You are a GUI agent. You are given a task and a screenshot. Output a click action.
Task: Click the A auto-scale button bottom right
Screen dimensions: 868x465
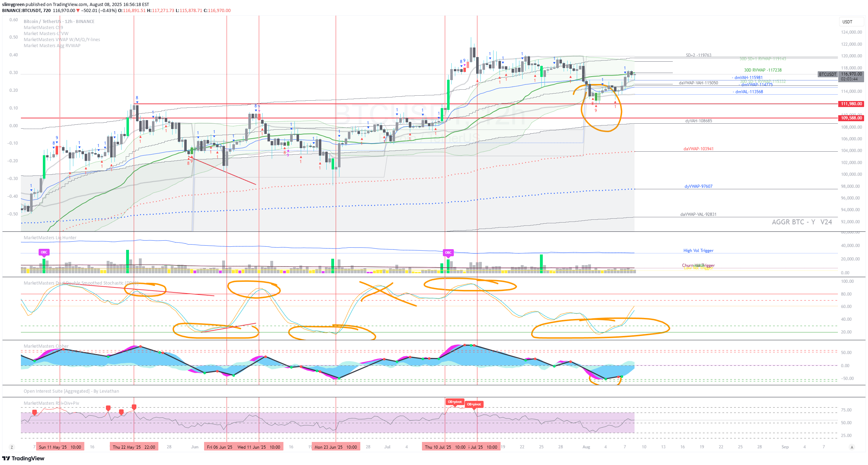(x=852, y=447)
